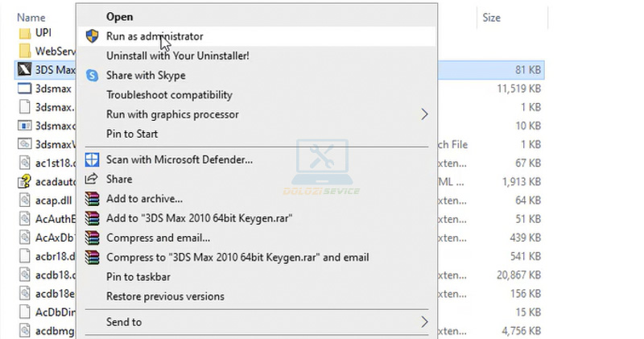Select the acap.dll file name
Image resolution: width=644 pixels, height=339 pixels.
[x=53, y=201]
